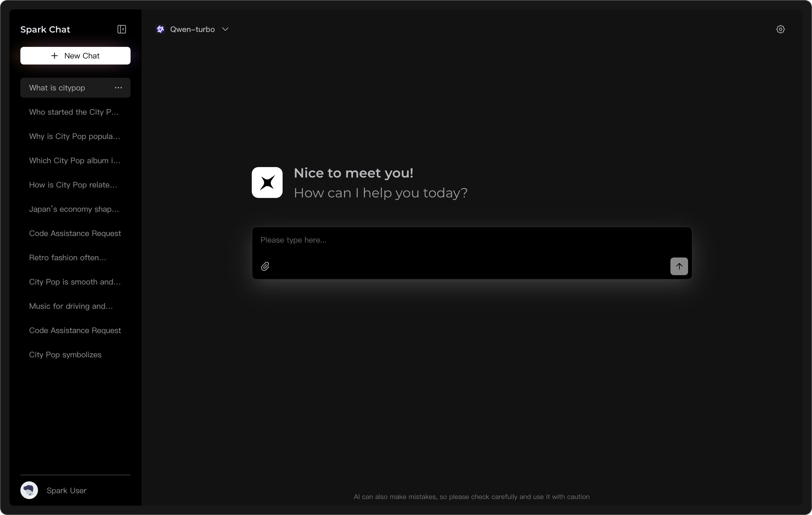The image size is (812, 515).
Task: Click the paperclip attach file icon
Action: coord(265,267)
